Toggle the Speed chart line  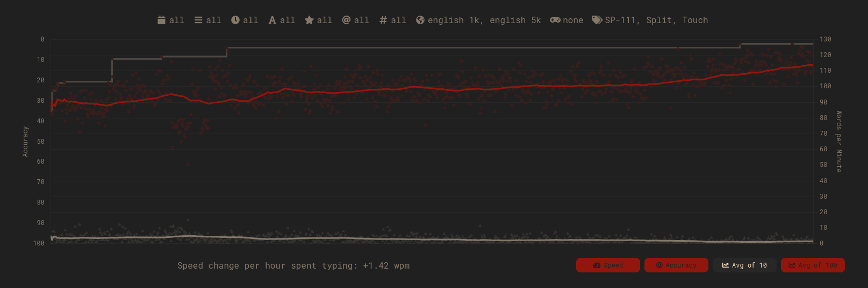tap(608, 265)
